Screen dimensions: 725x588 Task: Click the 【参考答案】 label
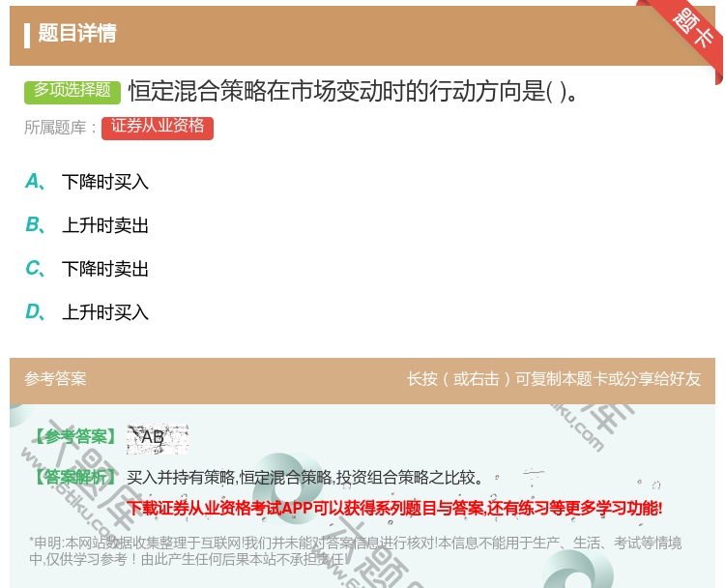click(74, 437)
